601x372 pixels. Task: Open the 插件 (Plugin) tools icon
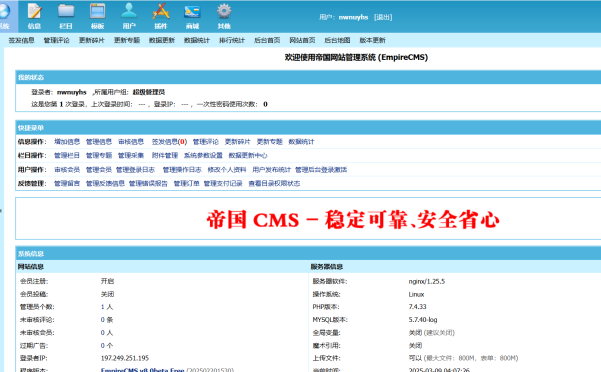point(161,16)
